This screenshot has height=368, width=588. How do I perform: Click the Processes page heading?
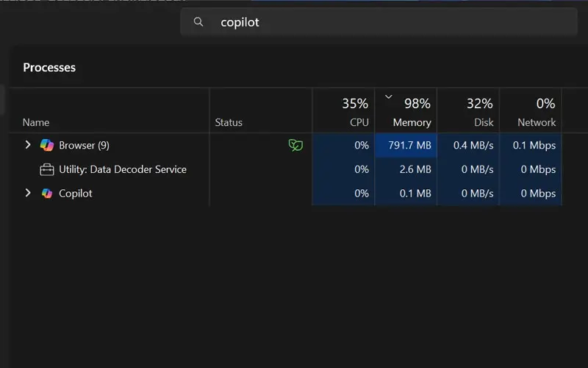pos(49,68)
